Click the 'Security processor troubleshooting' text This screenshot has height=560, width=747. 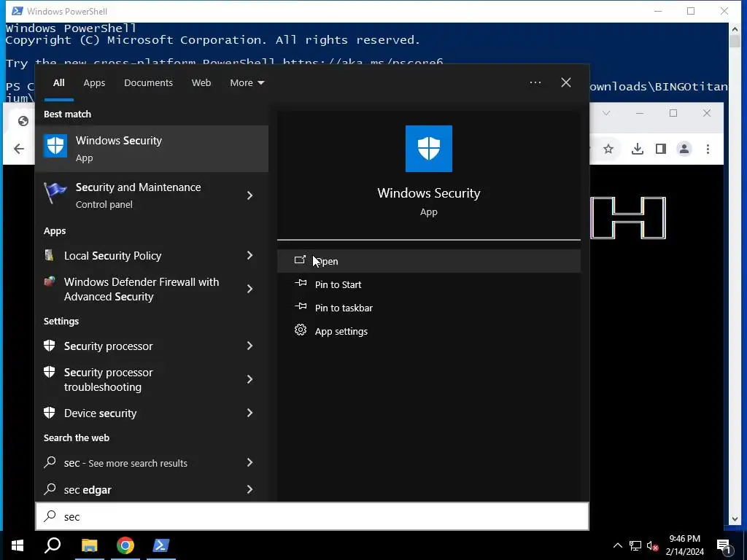(x=108, y=379)
